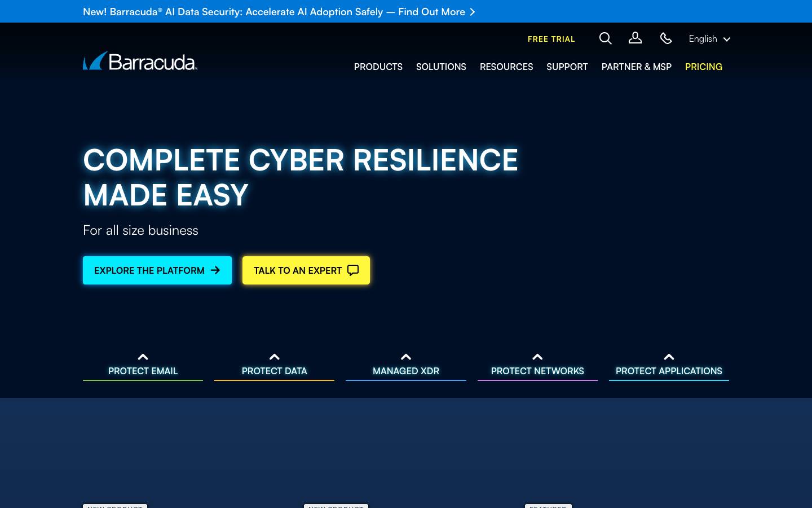812x508 pixels.
Task: Open the AI Data Security announcement link
Action: pos(279,12)
